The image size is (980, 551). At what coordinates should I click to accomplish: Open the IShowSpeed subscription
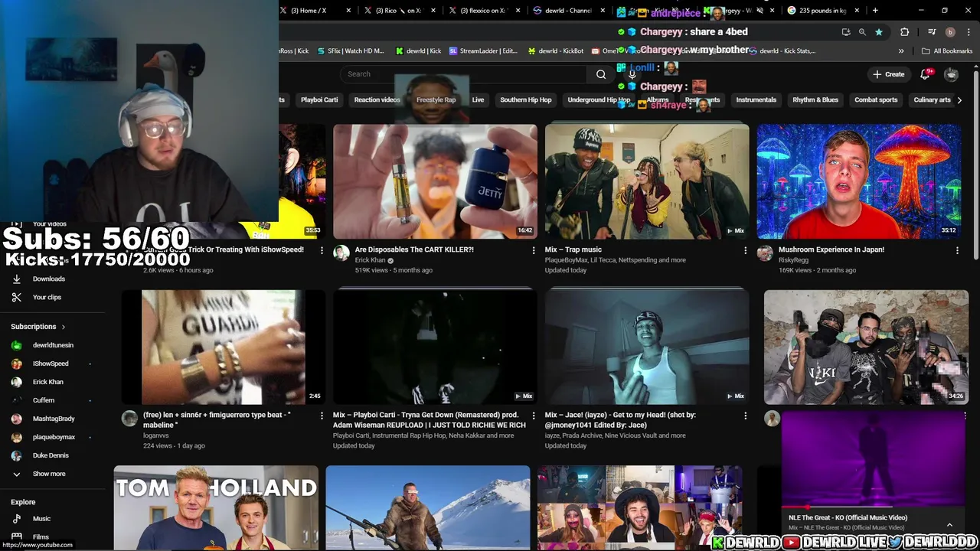(52, 364)
